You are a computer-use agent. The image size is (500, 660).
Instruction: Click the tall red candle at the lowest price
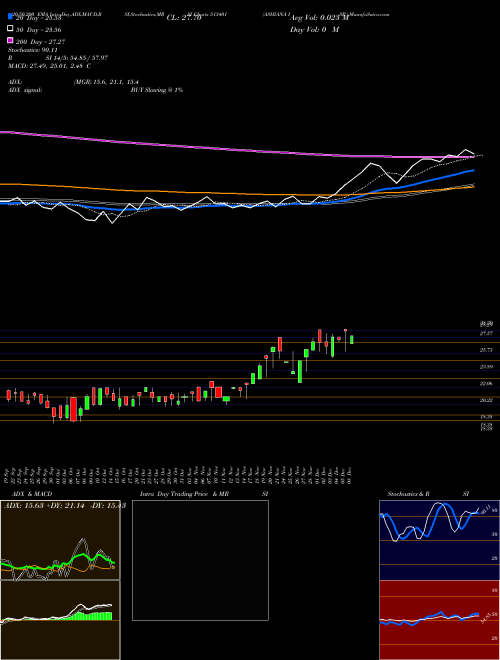[x=74, y=409]
